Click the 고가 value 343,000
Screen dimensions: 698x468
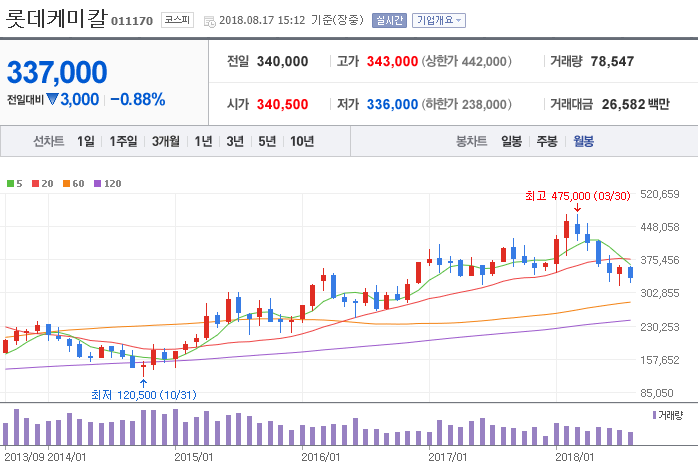point(392,61)
